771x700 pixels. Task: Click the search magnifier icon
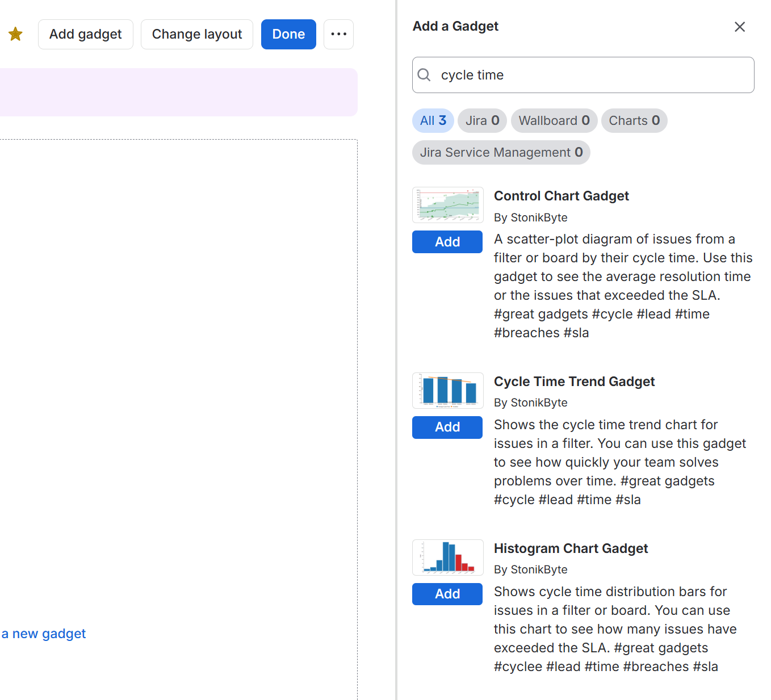click(x=424, y=74)
